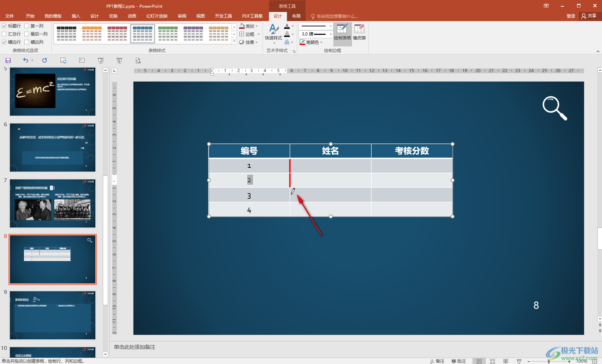Screen dimensions: 602x364
Task: Enable the Last Column (最后一列) checkbox
Action: click(x=26, y=34)
